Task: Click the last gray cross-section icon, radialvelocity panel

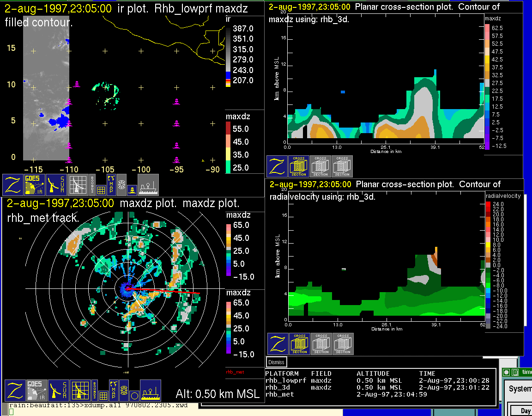Action: click(x=343, y=344)
